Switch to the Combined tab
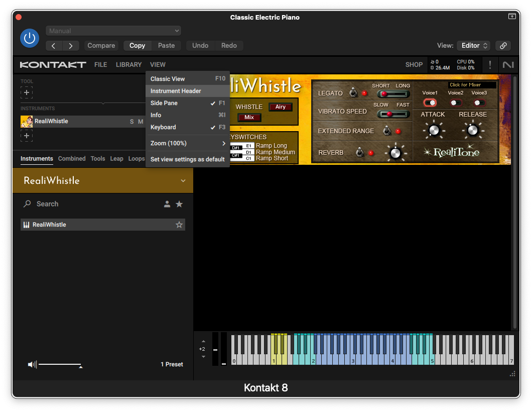The width and height of the screenshot is (532, 412). pyautogui.click(x=72, y=159)
